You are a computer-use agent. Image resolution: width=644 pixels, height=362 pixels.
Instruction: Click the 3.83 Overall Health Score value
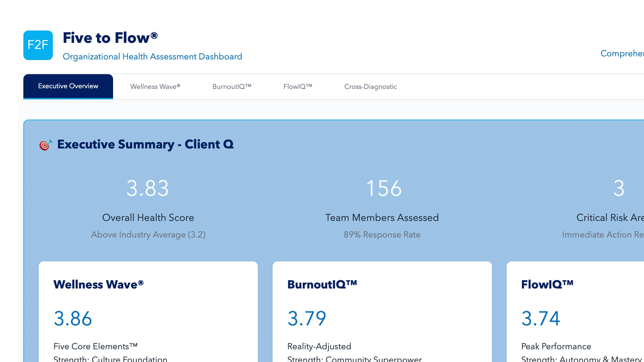148,188
